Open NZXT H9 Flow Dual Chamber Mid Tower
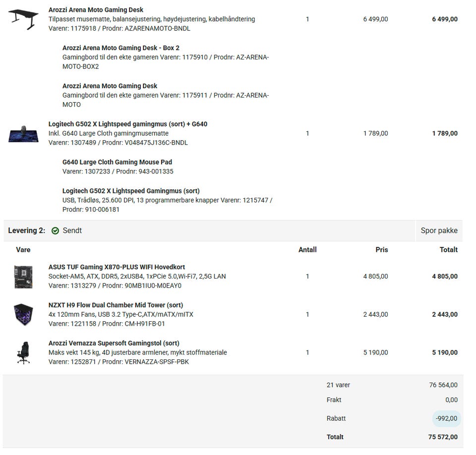 tap(116, 305)
